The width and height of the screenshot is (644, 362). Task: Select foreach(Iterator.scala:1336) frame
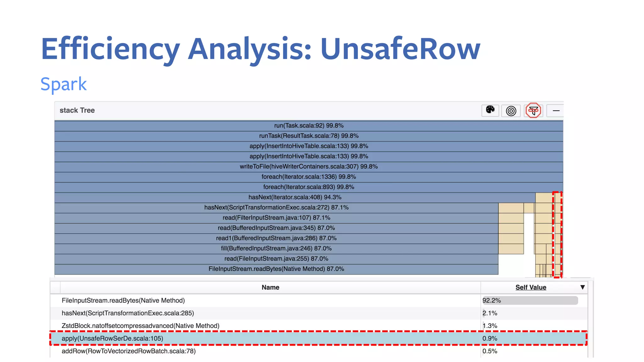[x=309, y=177]
